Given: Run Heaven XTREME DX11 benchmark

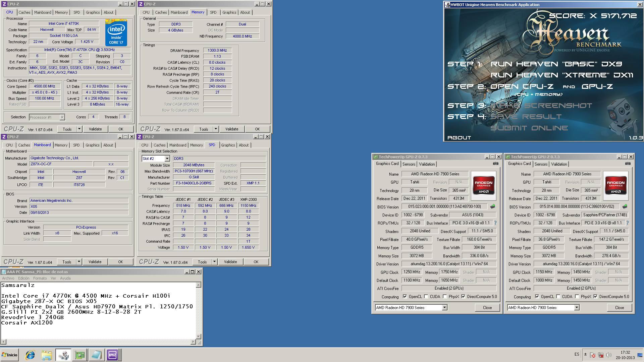Looking at the screenshot, I should tap(562, 75).
